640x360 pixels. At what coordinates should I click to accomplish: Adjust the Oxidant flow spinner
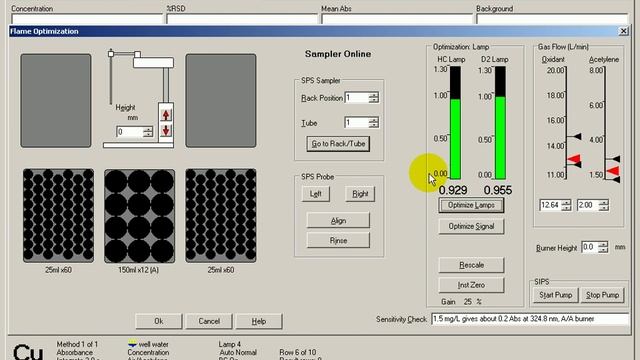pyautogui.click(x=566, y=205)
